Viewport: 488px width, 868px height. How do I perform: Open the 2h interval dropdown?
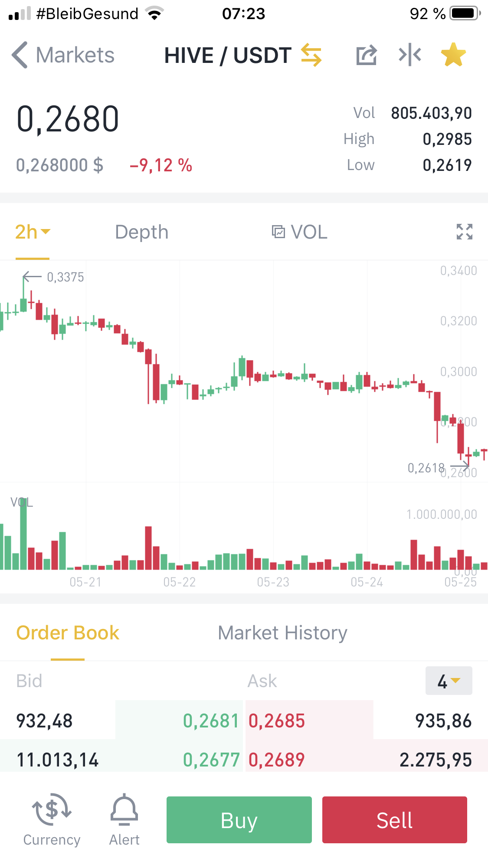coord(33,232)
